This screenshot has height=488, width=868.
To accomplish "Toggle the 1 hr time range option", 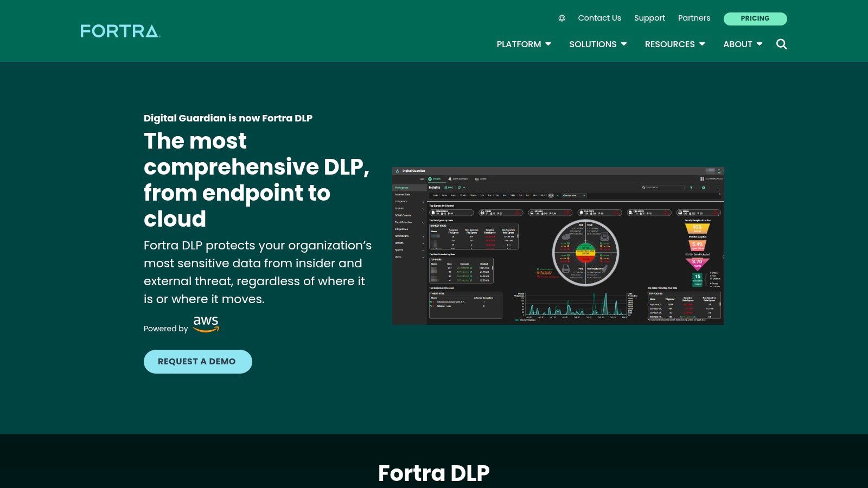I will 482,196.
